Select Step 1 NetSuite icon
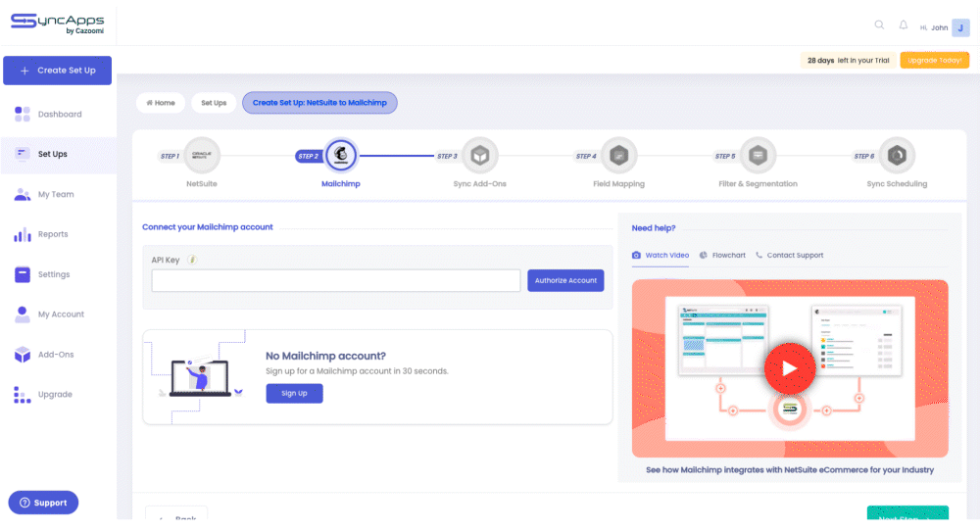The width and height of the screenshot is (980, 531). (x=202, y=155)
